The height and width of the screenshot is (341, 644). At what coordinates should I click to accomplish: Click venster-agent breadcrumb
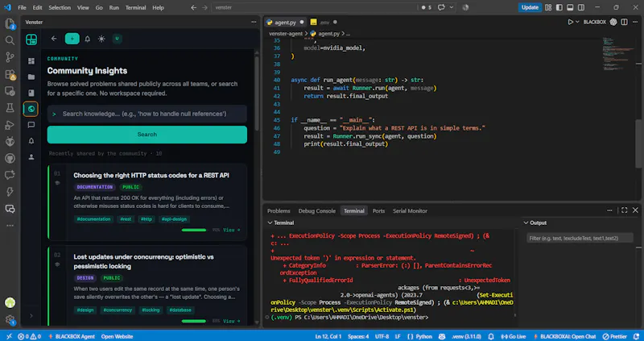286,34
